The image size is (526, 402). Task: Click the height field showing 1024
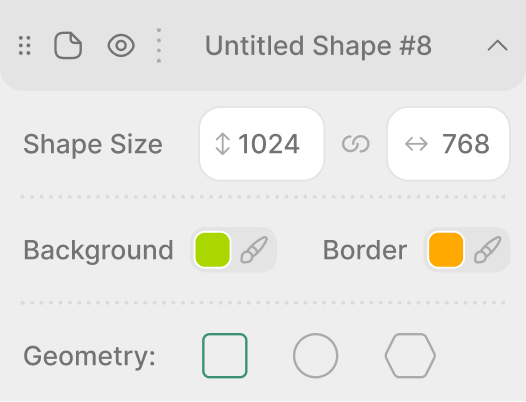click(262, 144)
